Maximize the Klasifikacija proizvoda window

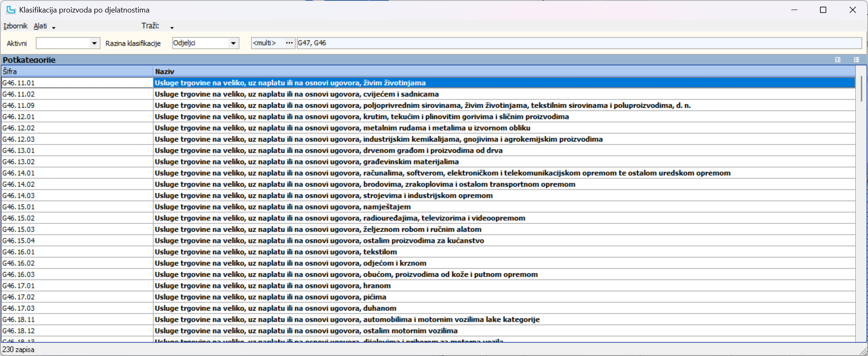point(823,10)
